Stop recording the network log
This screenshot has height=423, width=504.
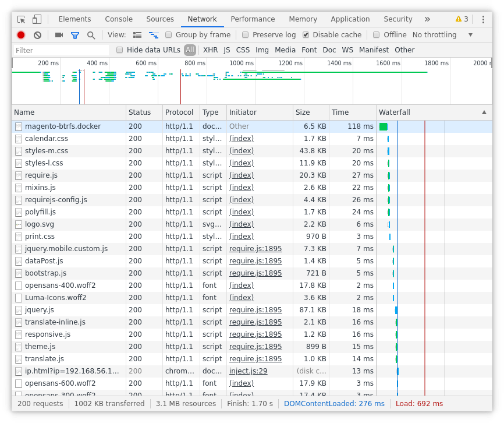click(x=20, y=35)
